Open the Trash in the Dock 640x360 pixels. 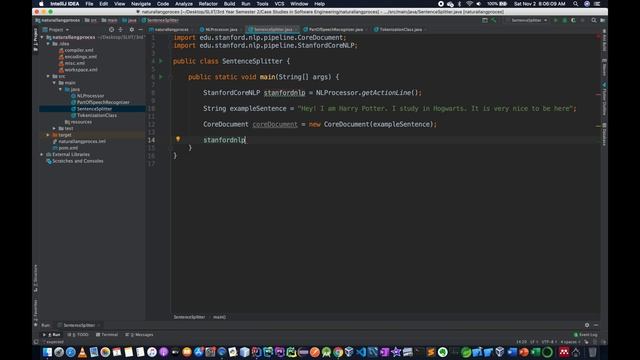(592, 352)
